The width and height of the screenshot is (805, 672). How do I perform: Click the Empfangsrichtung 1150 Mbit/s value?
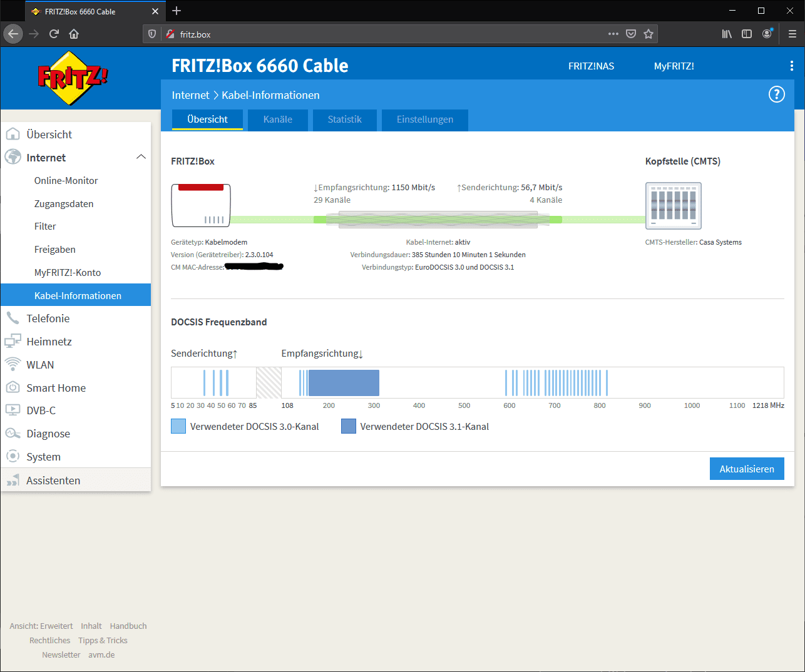[413, 187]
